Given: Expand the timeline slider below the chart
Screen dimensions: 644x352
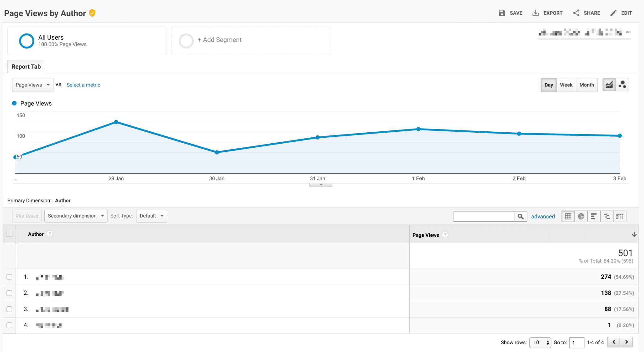Looking at the screenshot, I should pyautogui.click(x=320, y=184).
